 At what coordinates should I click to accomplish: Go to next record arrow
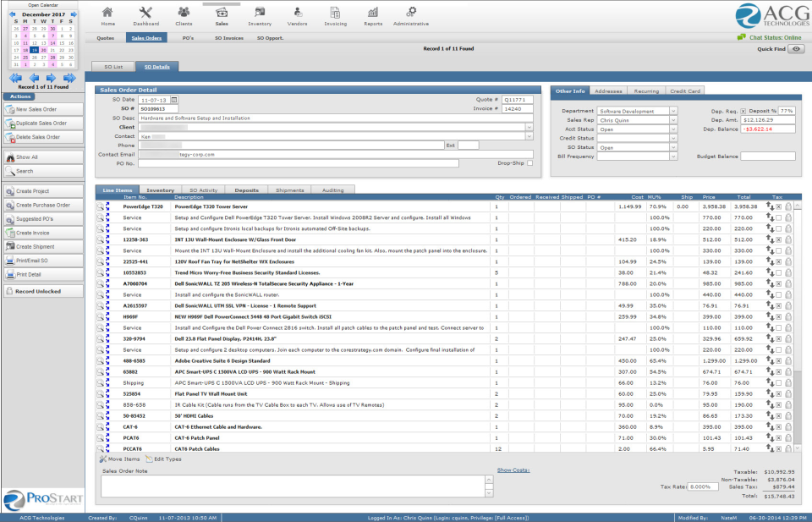click(x=52, y=78)
